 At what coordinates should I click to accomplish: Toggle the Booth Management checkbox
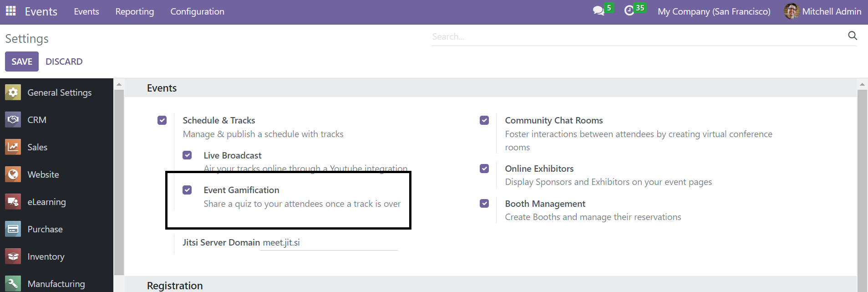click(484, 204)
